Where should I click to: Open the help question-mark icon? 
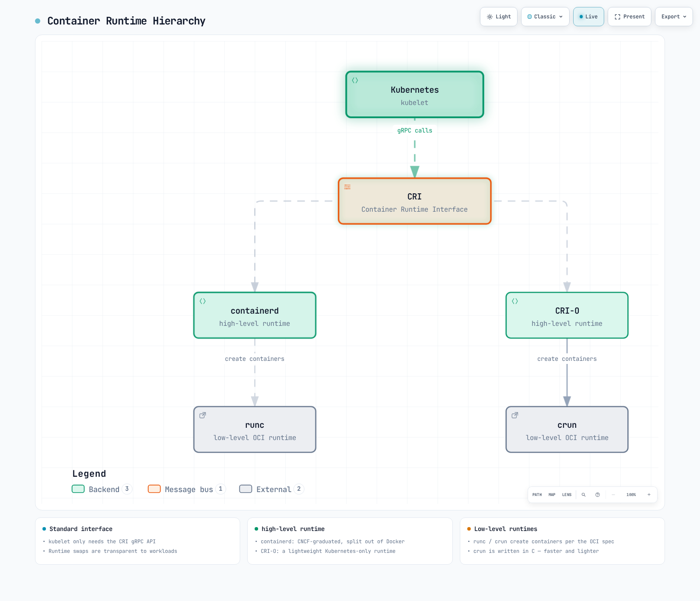[x=598, y=495]
